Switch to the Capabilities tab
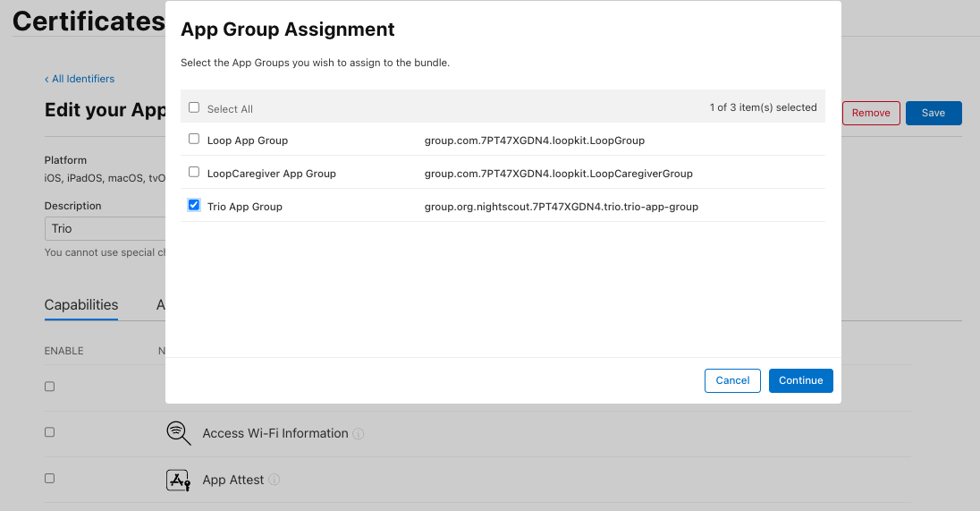 (x=81, y=305)
